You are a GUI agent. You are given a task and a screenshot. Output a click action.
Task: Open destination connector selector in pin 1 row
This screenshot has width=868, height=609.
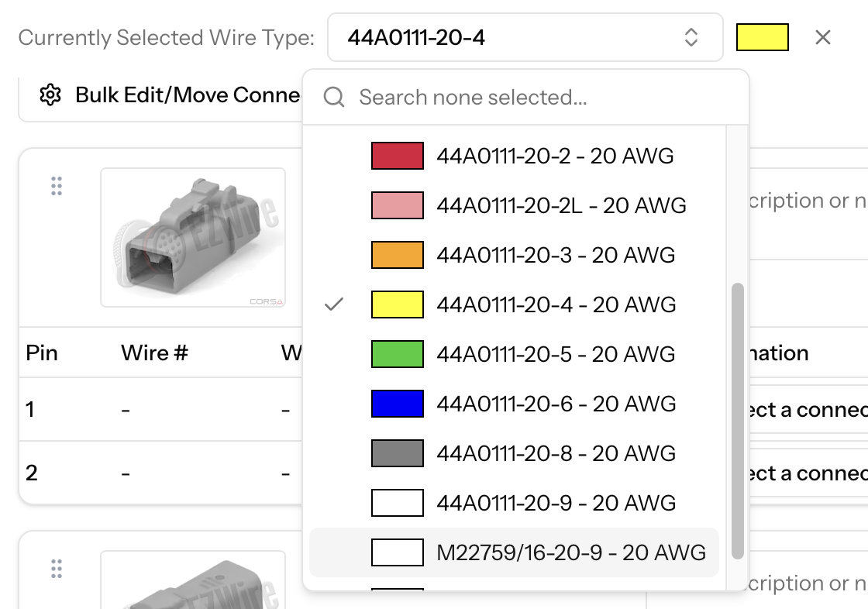[809, 410]
